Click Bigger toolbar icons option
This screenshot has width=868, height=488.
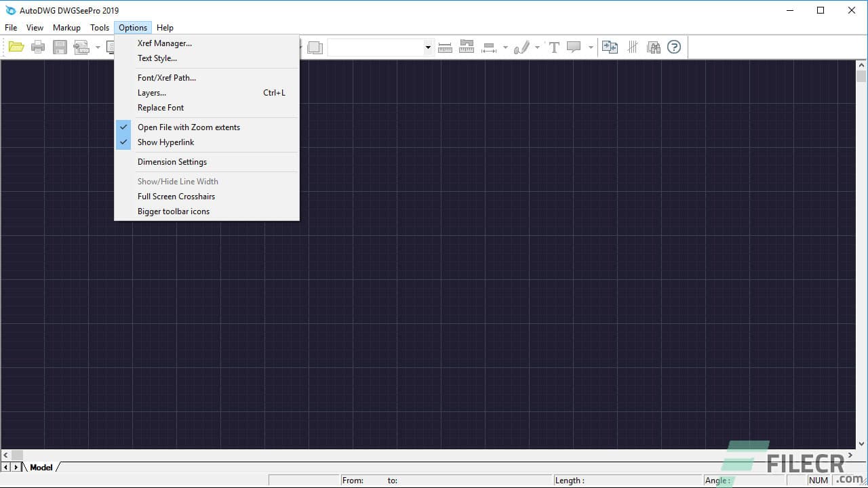[x=173, y=211]
